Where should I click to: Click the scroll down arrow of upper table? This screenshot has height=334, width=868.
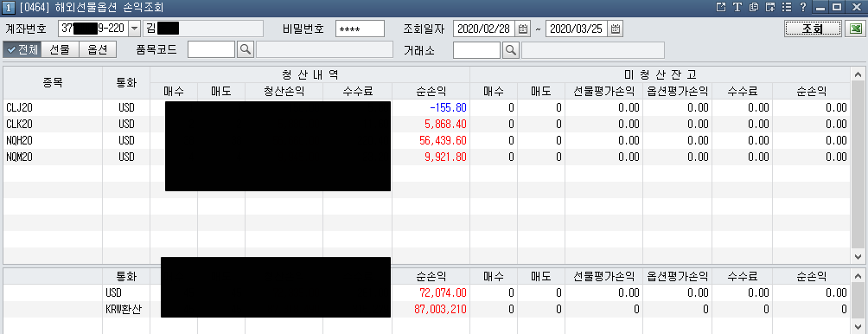coord(858,256)
